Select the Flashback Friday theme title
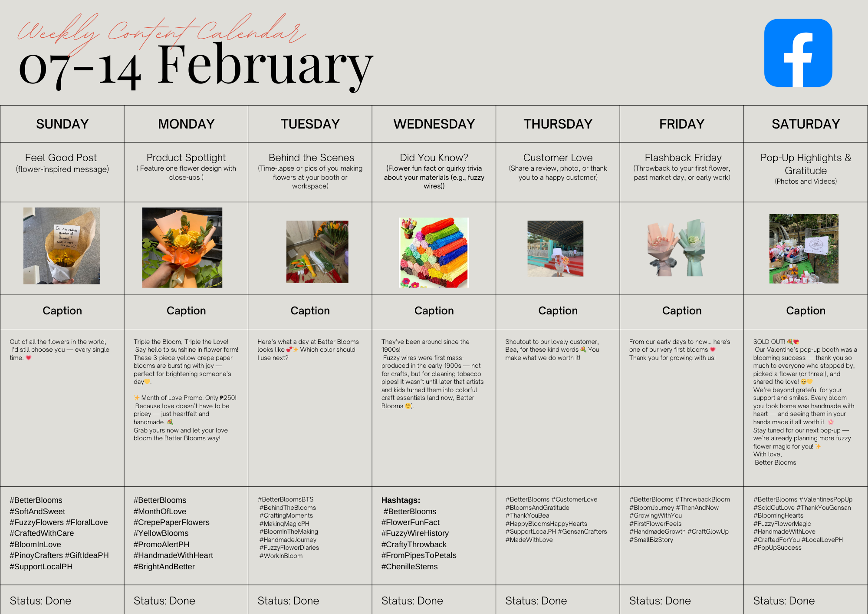 coord(683,158)
